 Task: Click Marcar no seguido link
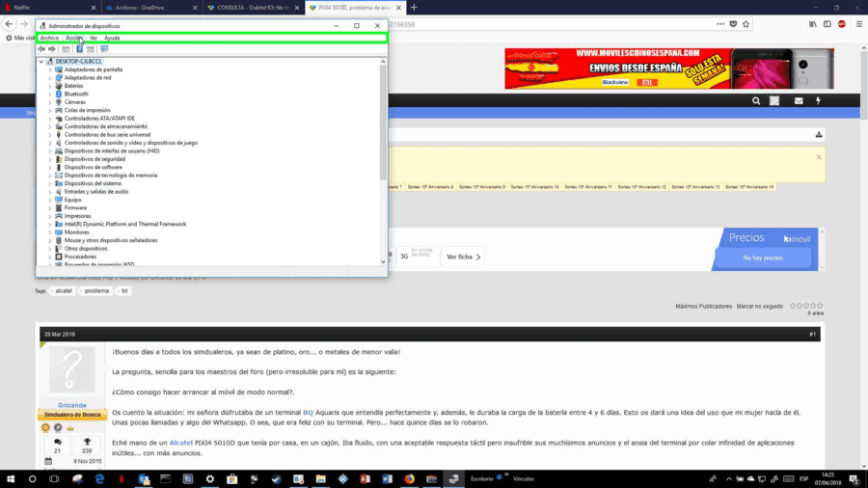760,306
